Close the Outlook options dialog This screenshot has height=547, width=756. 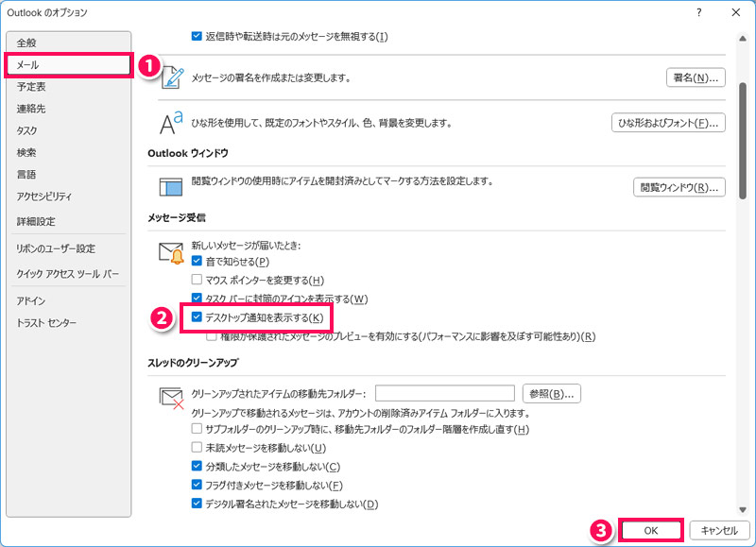click(736, 12)
